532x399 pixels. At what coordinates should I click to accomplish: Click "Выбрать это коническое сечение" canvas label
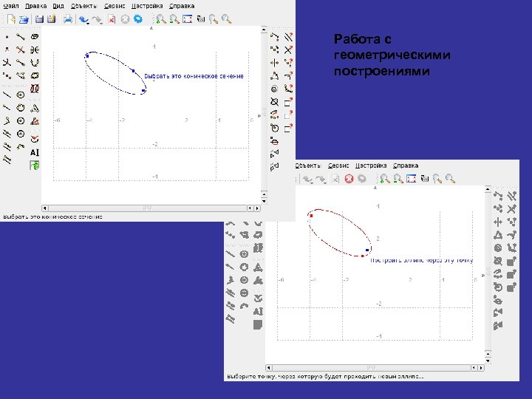coord(194,76)
